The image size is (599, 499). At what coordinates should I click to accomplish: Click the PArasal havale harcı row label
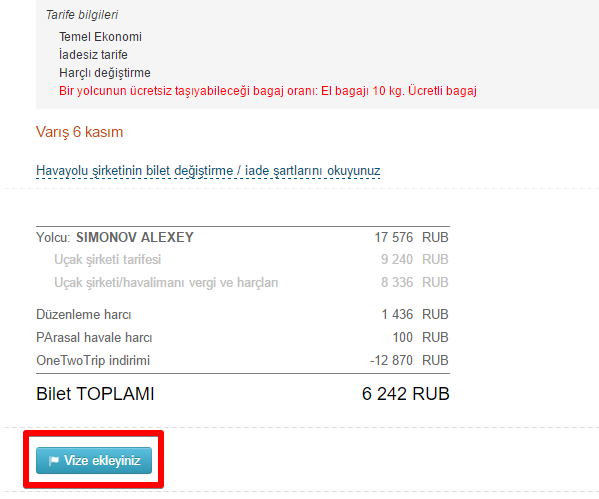(x=94, y=337)
